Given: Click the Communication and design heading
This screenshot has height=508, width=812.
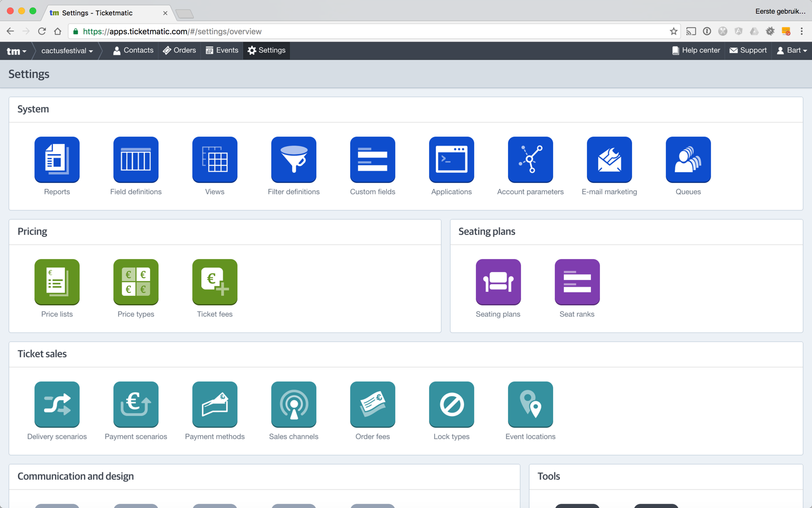Looking at the screenshot, I should tap(76, 476).
